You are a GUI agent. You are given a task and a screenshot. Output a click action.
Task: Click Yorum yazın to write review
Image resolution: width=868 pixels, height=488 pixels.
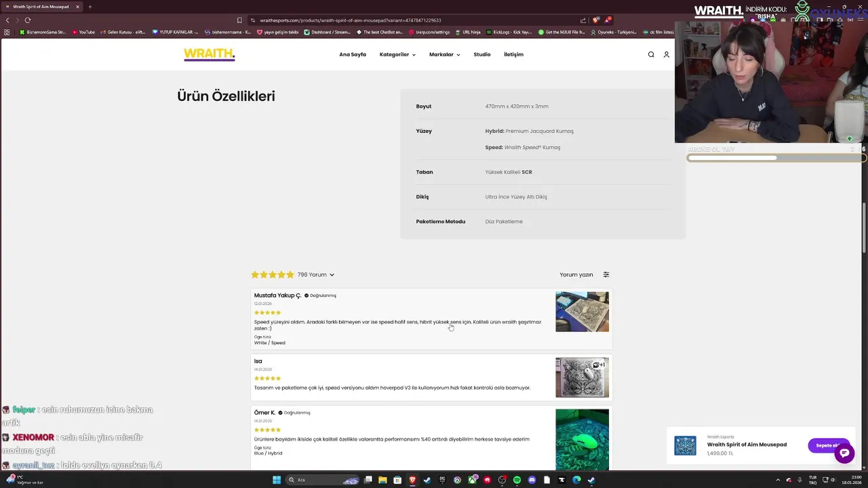point(576,274)
